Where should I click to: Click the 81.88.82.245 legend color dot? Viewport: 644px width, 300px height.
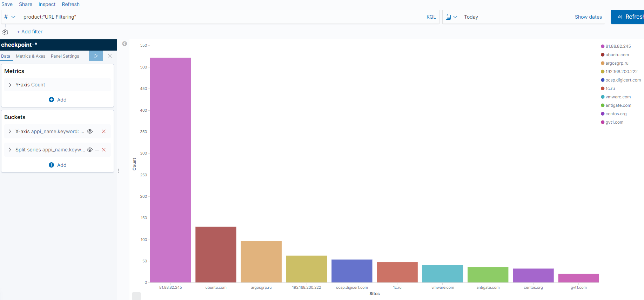click(603, 46)
